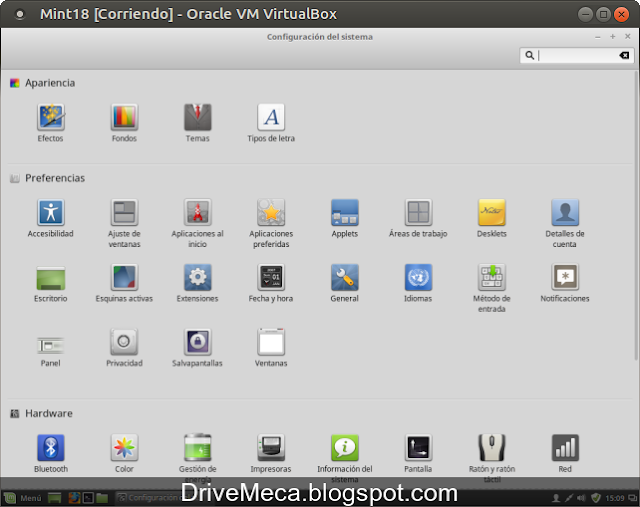Open Detalles de cuenta settings
Screen dimensions: 640x507
click(x=565, y=223)
